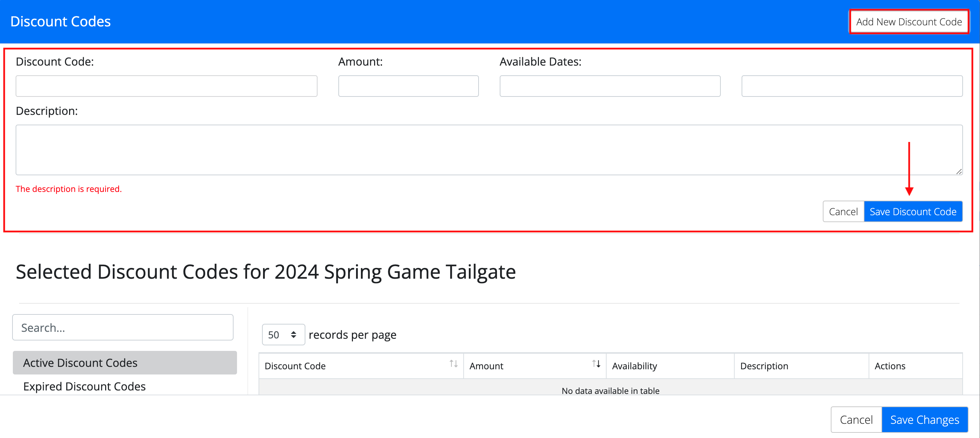Click the Availability column header
Image resolution: width=980 pixels, height=438 pixels.
coord(634,366)
